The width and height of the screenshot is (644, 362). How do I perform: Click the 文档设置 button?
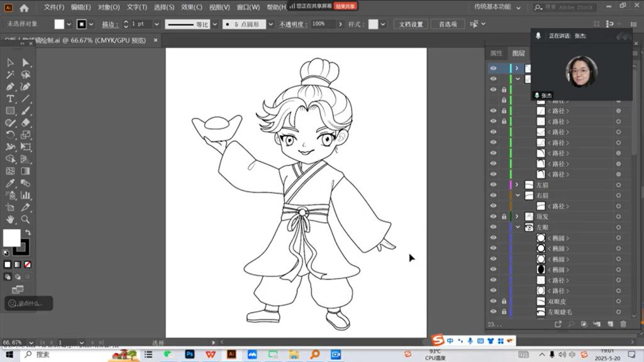pos(411,24)
